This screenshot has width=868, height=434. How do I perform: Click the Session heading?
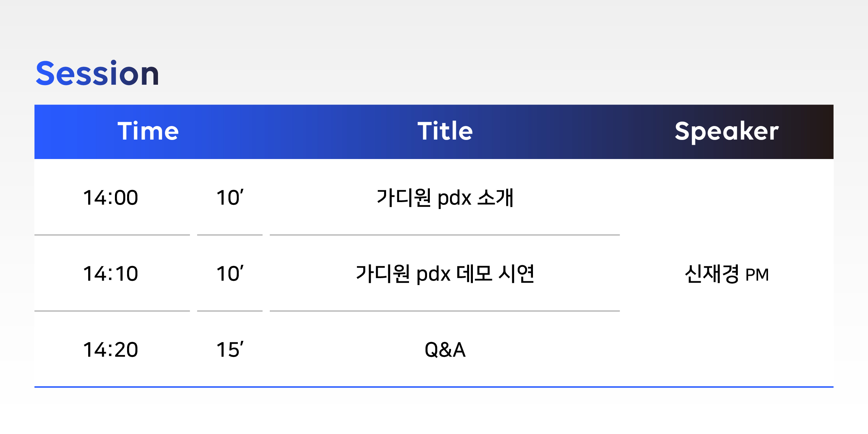98,73
